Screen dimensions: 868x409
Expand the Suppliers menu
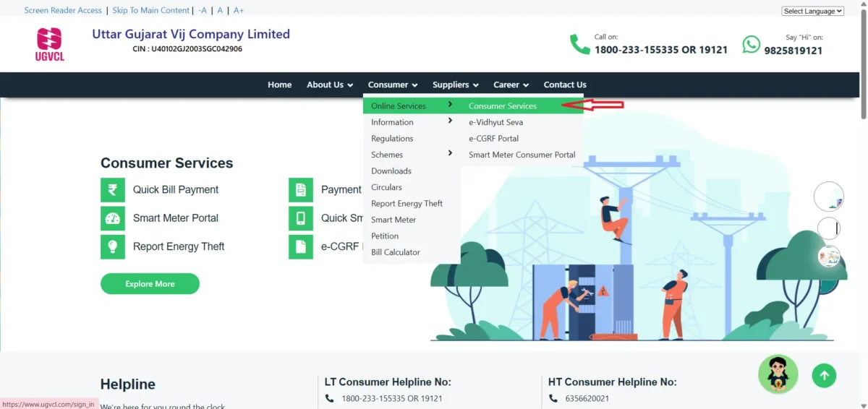pos(456,85)
